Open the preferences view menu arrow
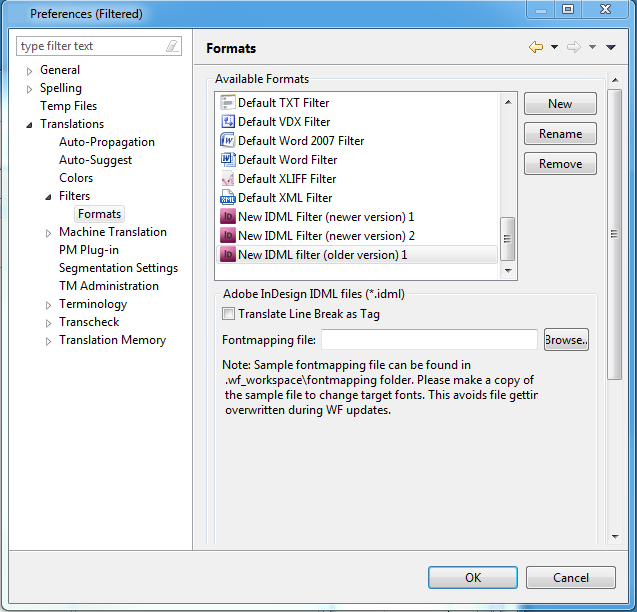The width and height of the screenshot is (637, 612). (x=611, y=47)
